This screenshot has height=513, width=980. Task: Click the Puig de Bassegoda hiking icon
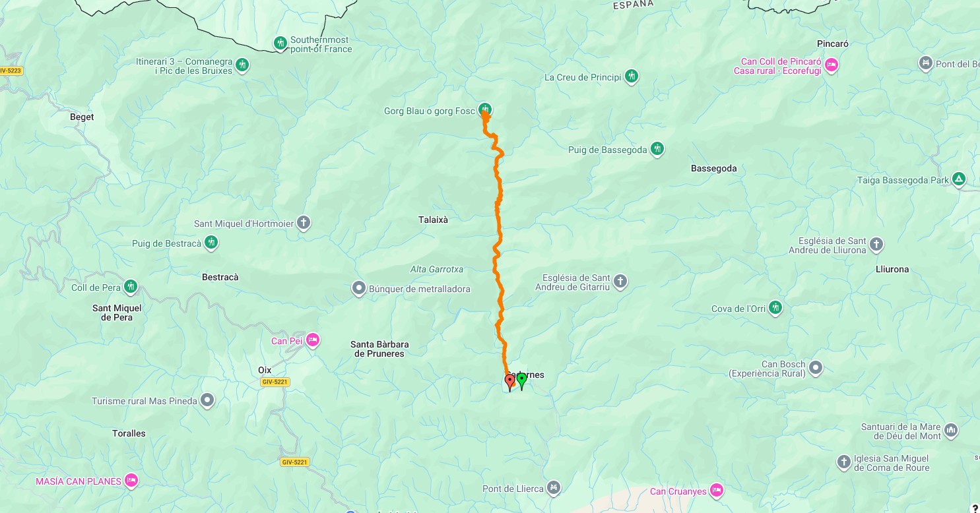tap(657, 149)
